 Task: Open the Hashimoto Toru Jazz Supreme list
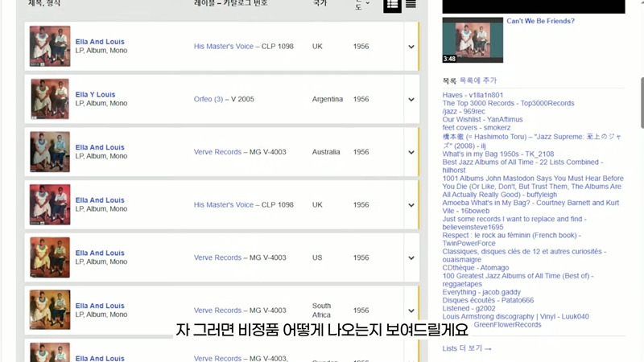[532, 142]
